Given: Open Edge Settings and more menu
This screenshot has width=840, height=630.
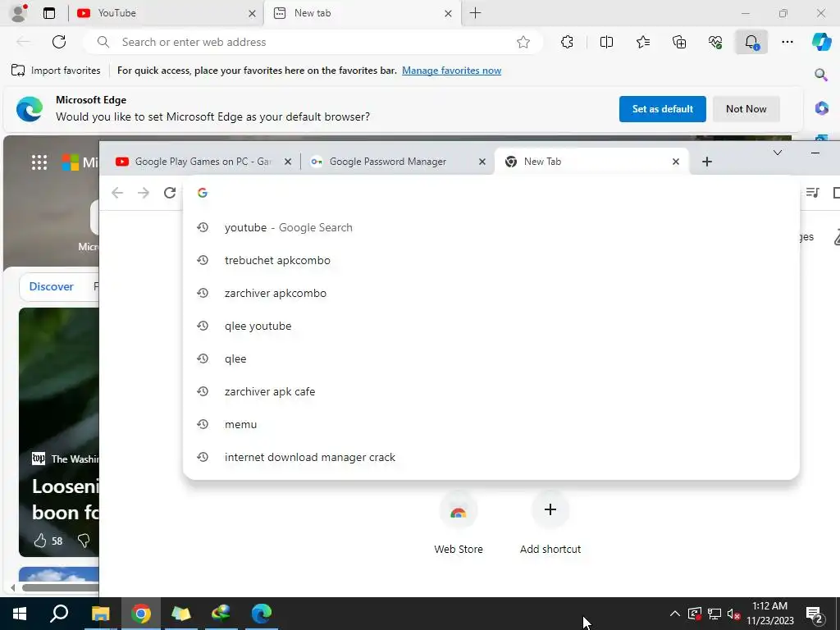Looking at the screenshot, I should pos(787,42).
